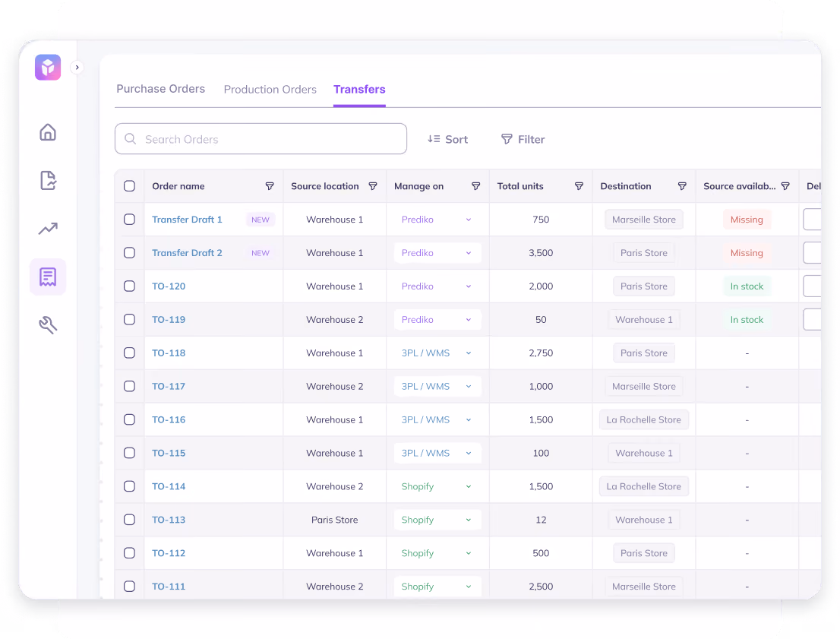Filter the Manage on column
The height and width of the screenshot is (639, 840).
click(475, 186)
